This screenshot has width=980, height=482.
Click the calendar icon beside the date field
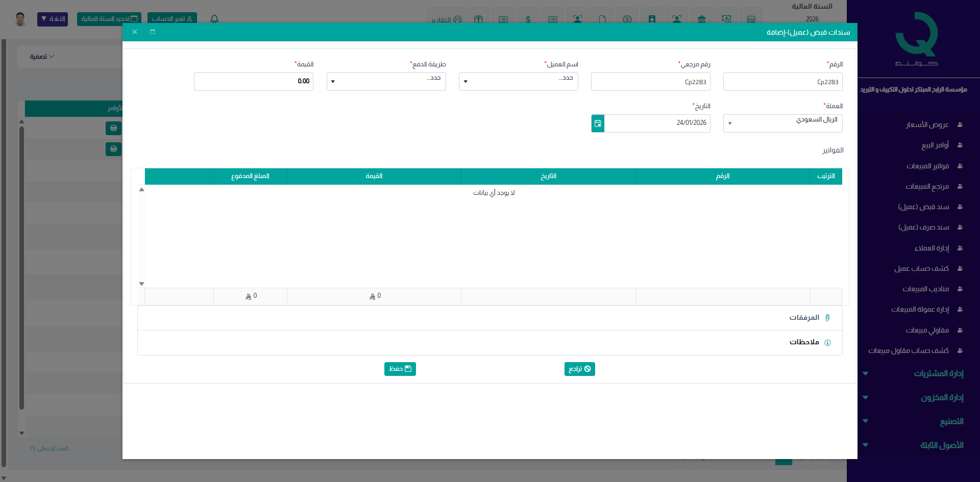(598, 123)
